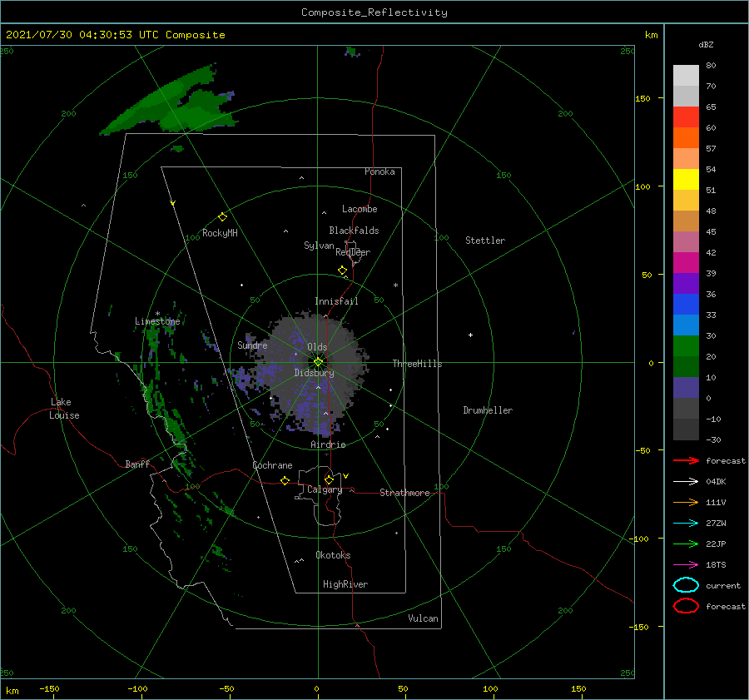This screenshot has height=700, width=749.
Task: Select the bright green 30-20 dBZ swatch
Action: click(686, 345)
